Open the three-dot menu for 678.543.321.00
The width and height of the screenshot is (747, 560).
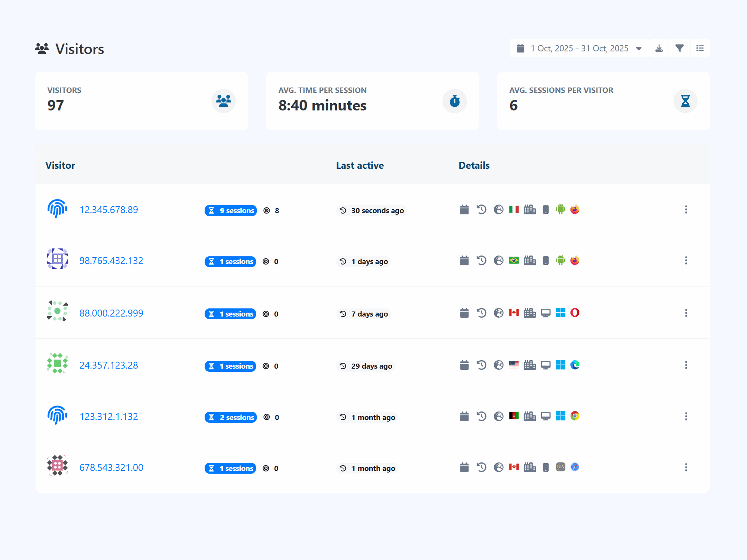[x=686, y=467]
